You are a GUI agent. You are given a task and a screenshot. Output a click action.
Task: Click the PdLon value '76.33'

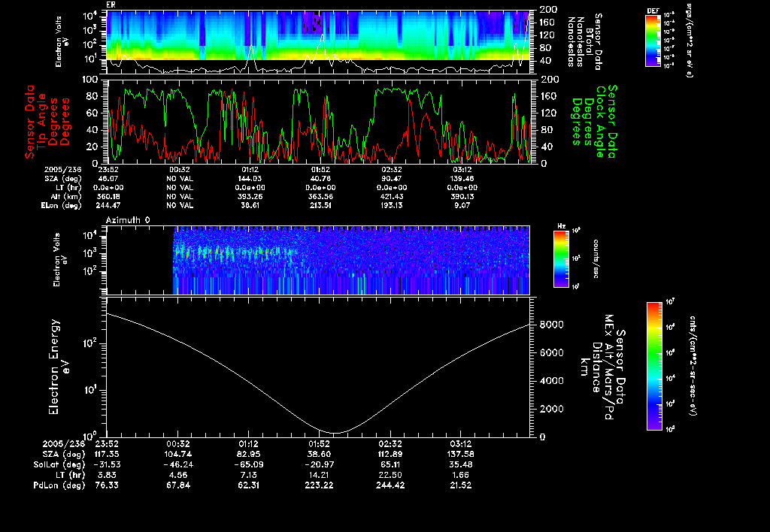(x=107, y=485)
